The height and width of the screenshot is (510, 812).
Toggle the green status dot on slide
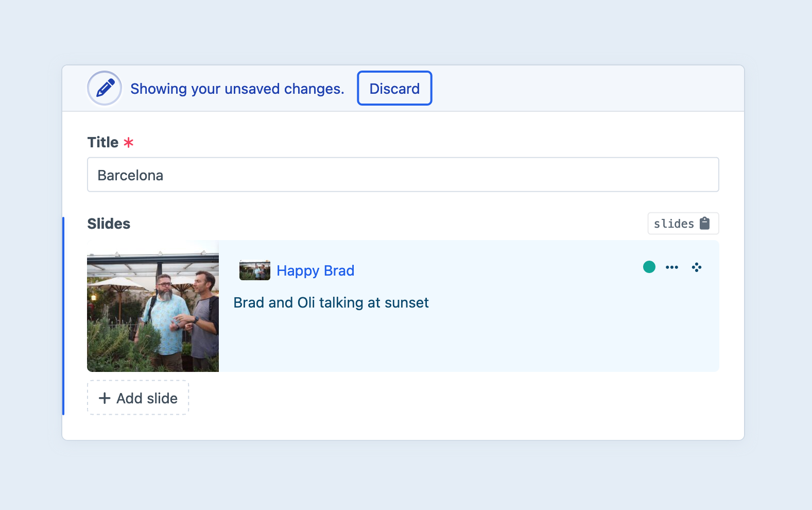tap(649, 267)
